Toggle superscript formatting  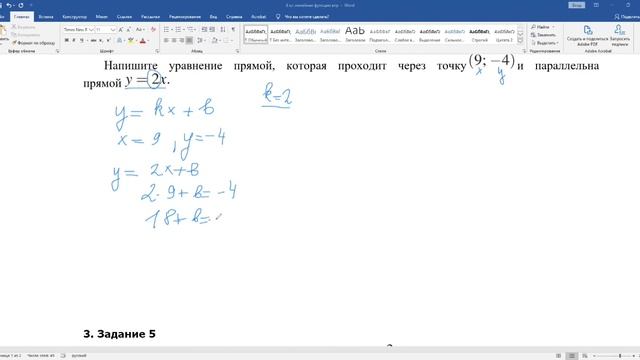[x=109, y=40]
